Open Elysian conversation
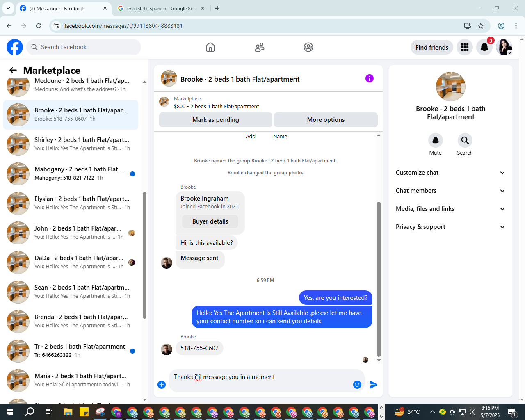 [x=71, y=203]
